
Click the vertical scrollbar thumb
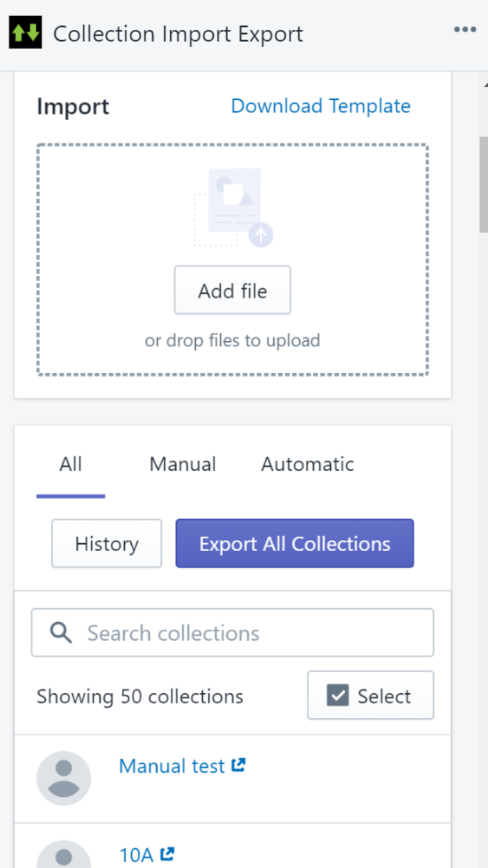(483, 184)
